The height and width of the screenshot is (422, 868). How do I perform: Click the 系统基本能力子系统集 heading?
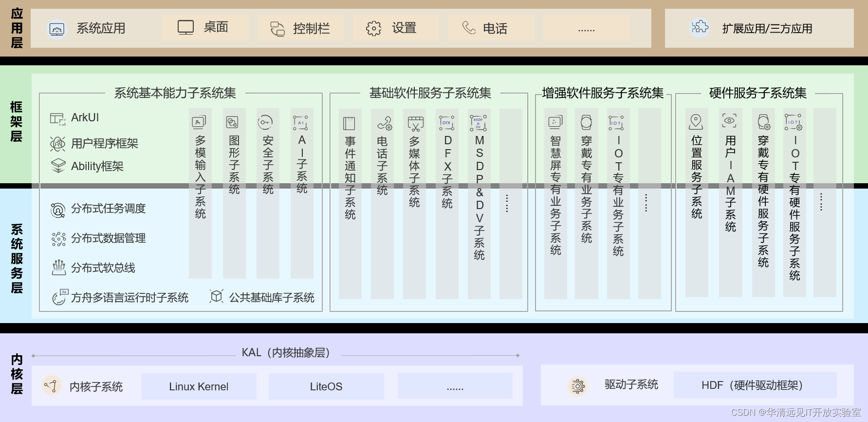pos(175,93)
